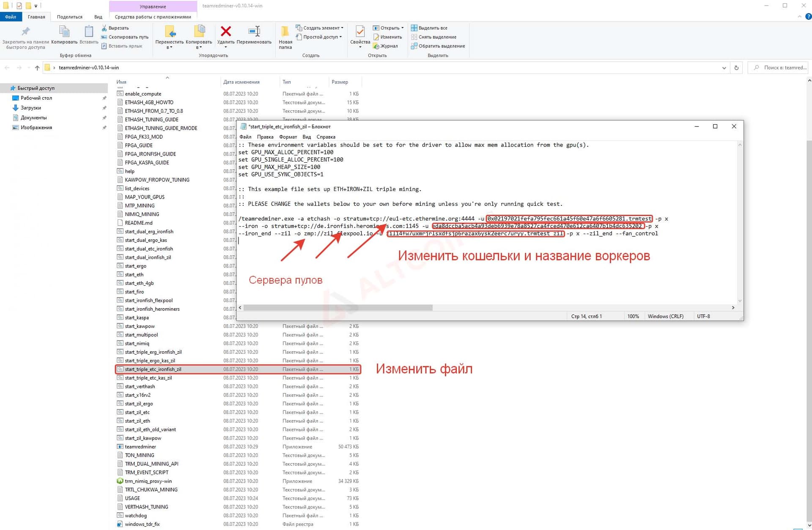Screen dimensions: 812x530
Task: Switch to the Поделиться ribbon tab
Action: pos(70,17)
